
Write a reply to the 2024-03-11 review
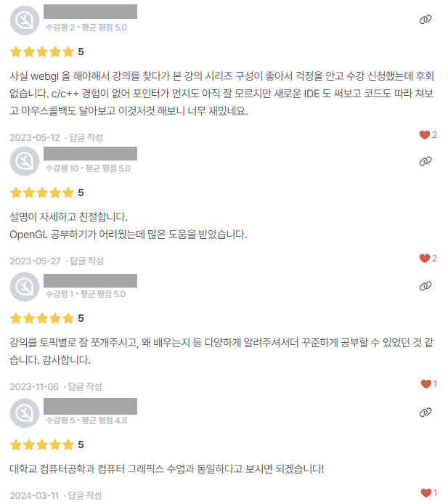tap(86, 495)
